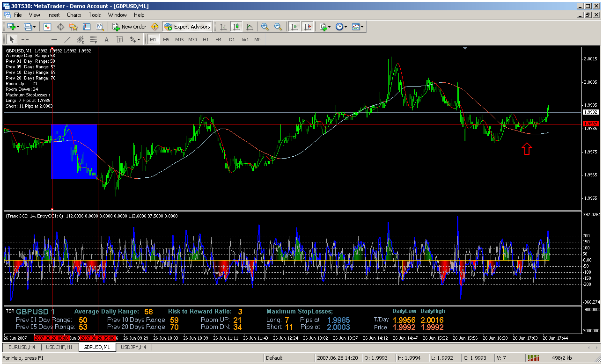
Task: Open the View menu
Action: [34, 15]
